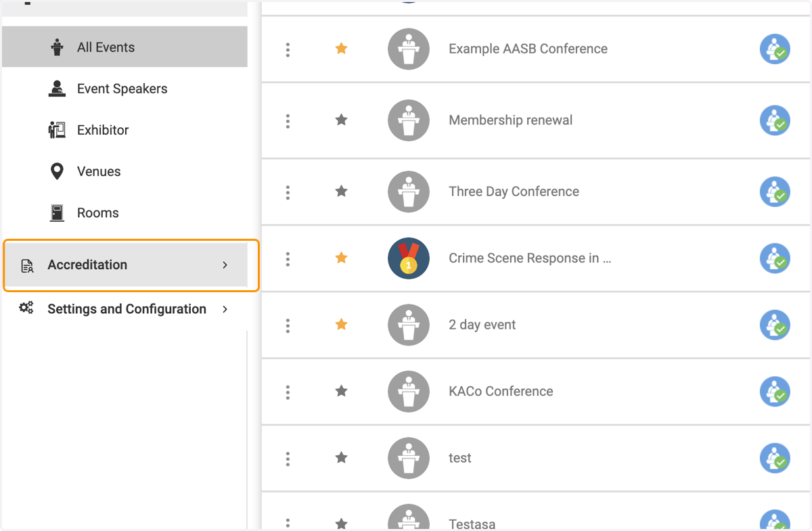
Task: Remove star from 2 day event
Action: 342,324
